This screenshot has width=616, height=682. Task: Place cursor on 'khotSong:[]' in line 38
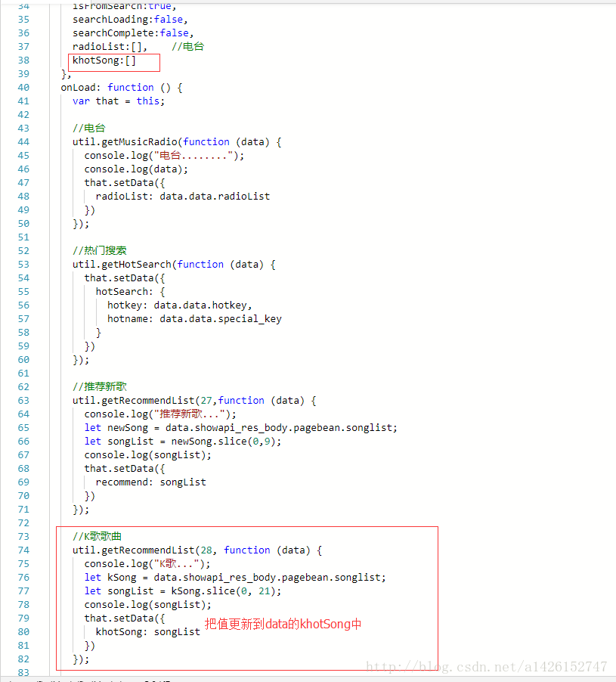[104, 60]
